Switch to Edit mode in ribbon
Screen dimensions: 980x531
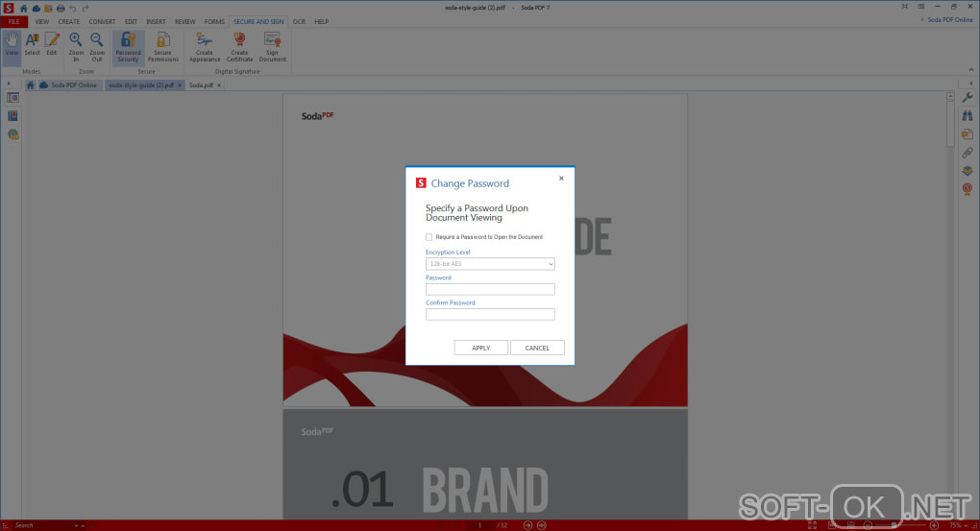52,46
